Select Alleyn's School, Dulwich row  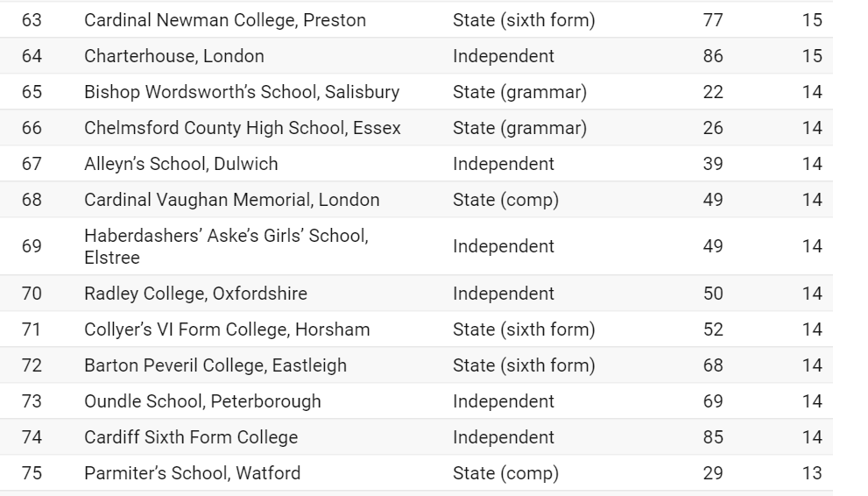coord(416,163)
